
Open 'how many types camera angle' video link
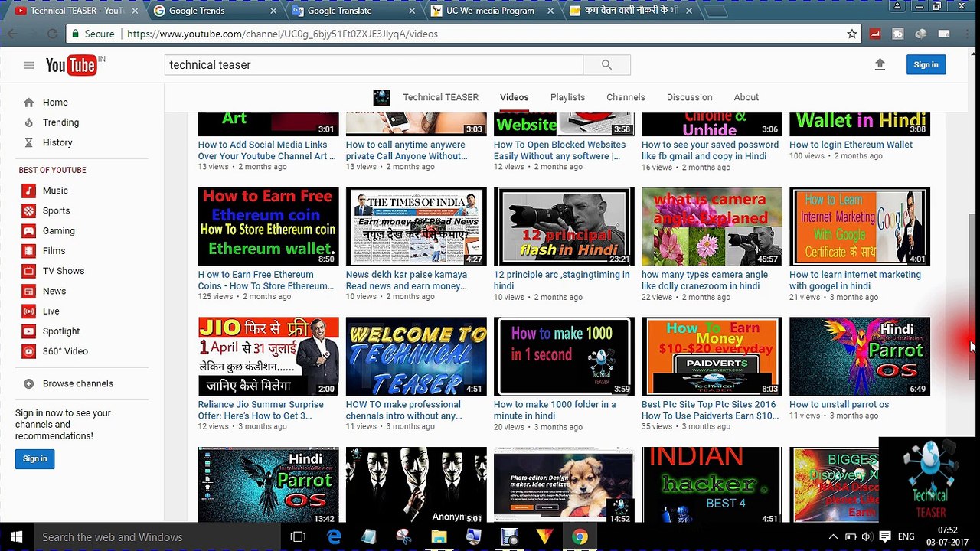[704, 280]
